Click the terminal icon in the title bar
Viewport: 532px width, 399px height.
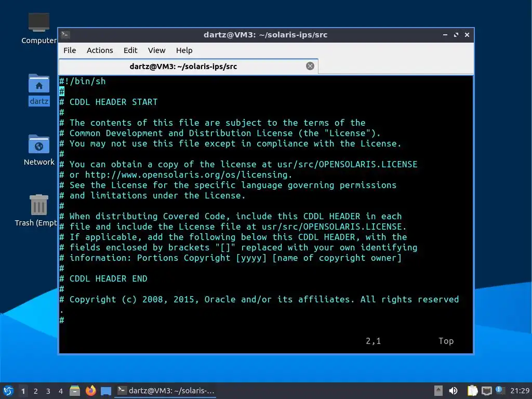click(65, 34)
